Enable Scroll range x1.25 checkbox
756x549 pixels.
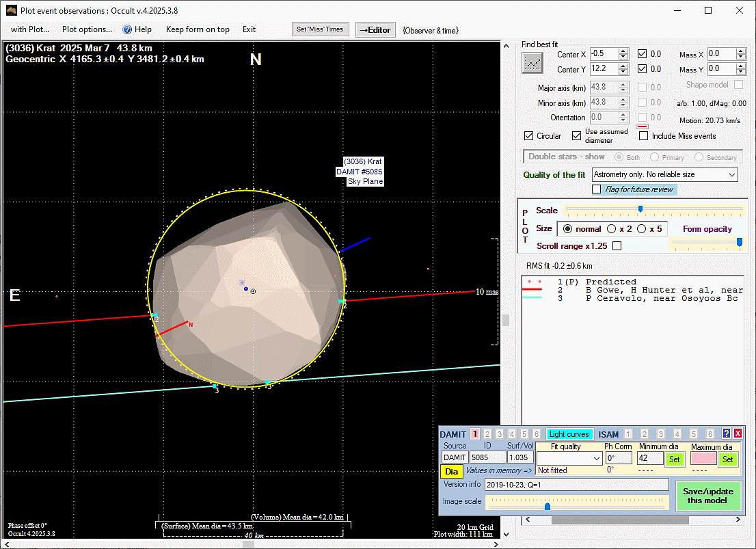coord(617,246)
